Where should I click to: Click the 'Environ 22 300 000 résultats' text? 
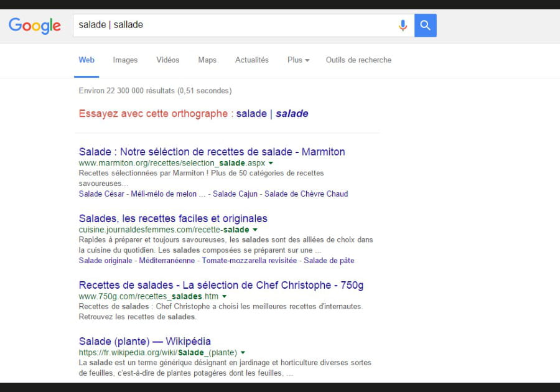(x=155, y=91)
